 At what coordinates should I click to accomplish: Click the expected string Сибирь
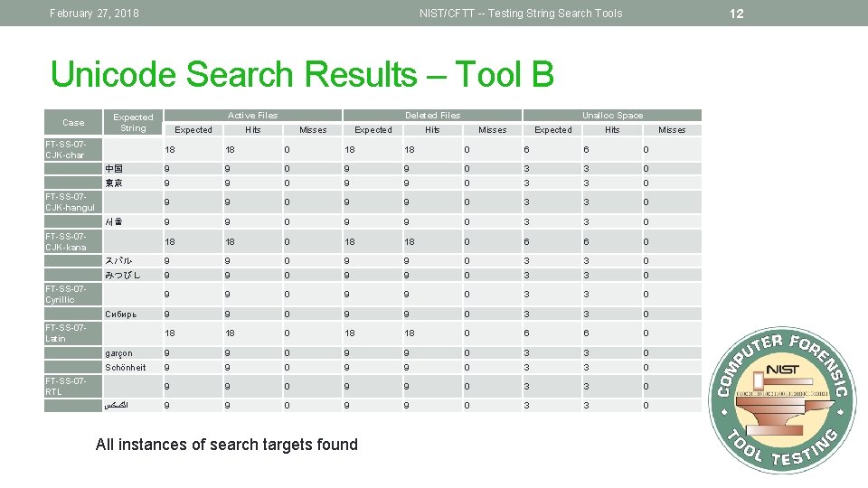point(120,314)
